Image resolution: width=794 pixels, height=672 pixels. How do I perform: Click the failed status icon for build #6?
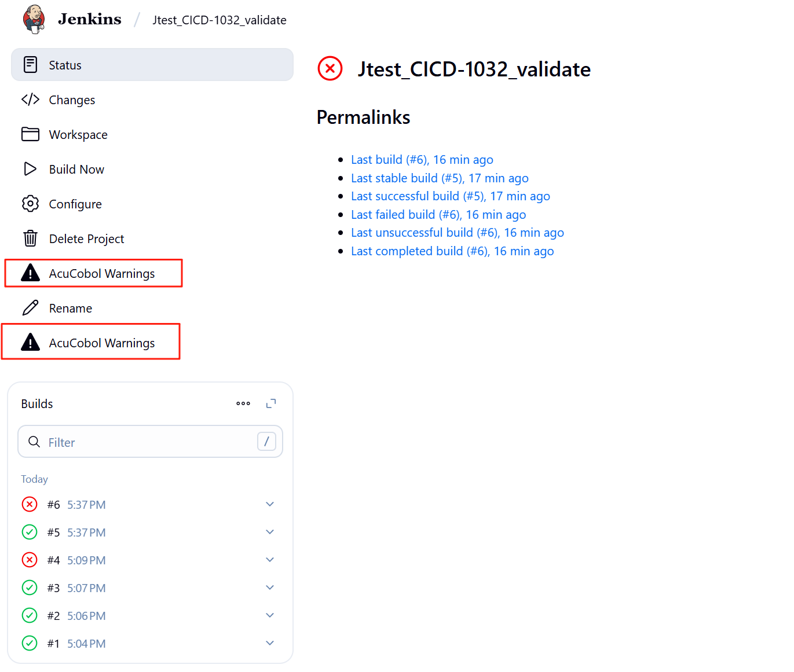click(30, 504)
